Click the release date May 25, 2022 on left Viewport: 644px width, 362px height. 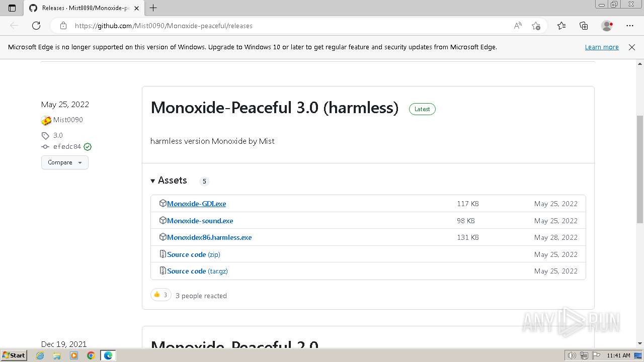click(x=65, y=105)
